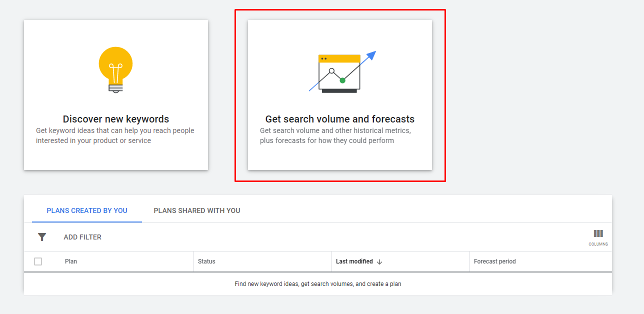Viewport: 644px width, 314px height.
Task: Click the Discover new keywords title text
Action: coord(116,119)
